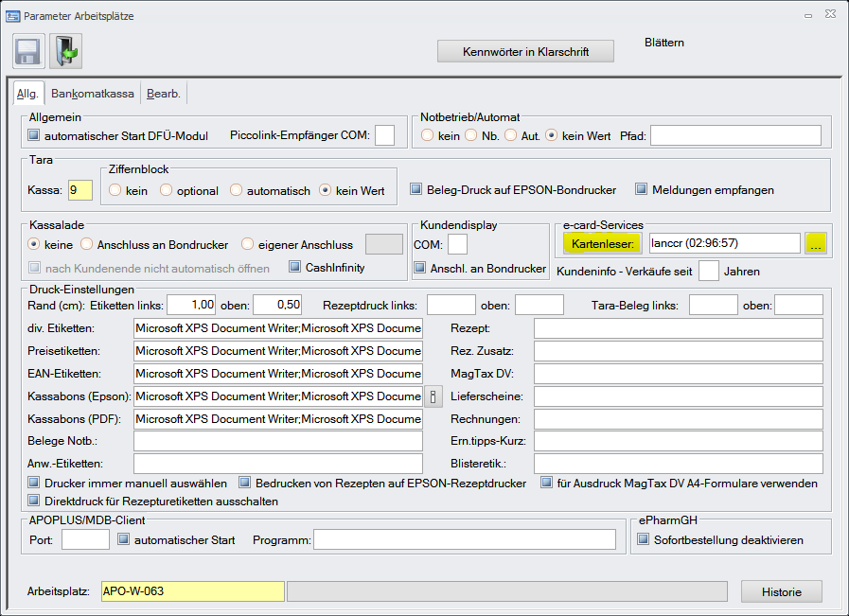Choose Notbetrieb Aut. radio button
Screen dimensions: 849x616
tap(511, 136)
